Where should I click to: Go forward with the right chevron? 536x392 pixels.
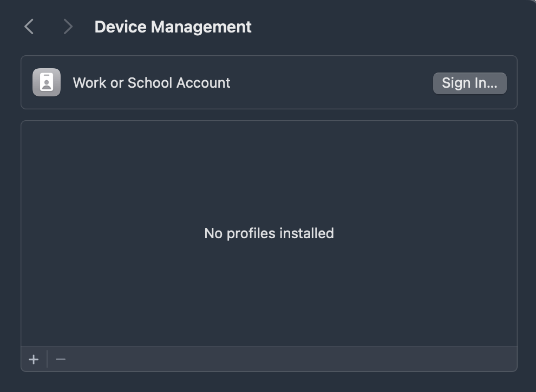point(68,27)
